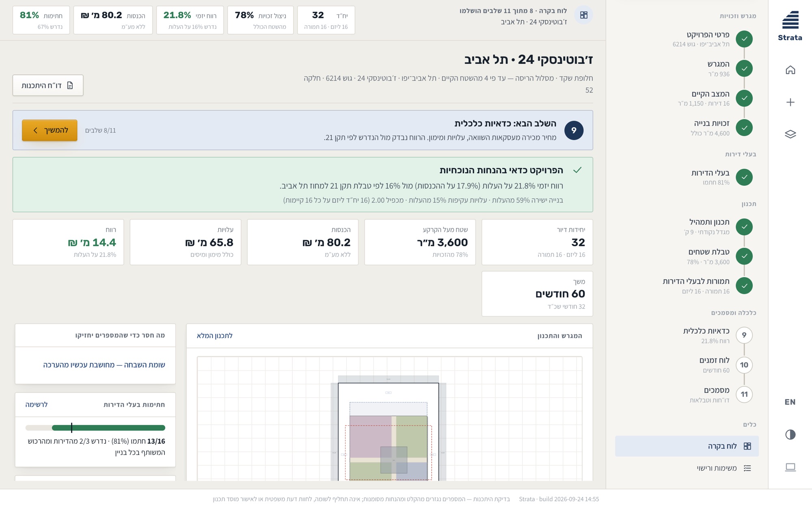Image resolution: width=812 pixels, height=508 pixels.
Task: Open the 'דו״ח היתכנות' report button
Action: point(48,85)
